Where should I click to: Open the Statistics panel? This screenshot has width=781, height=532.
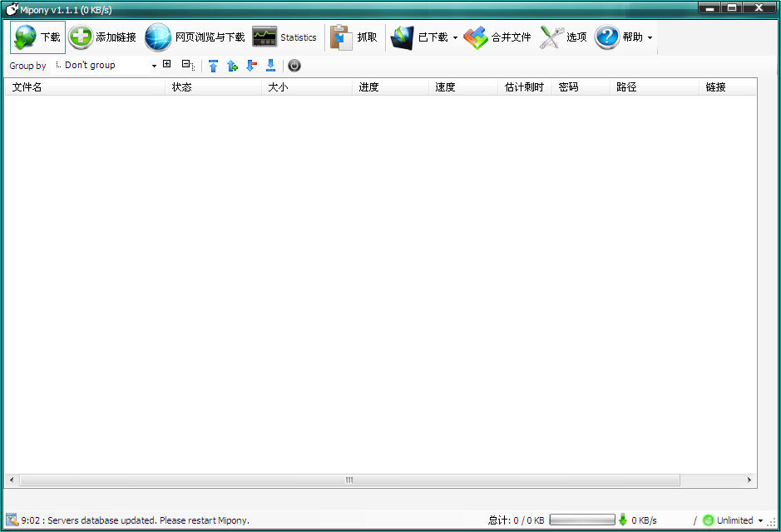(284, 37)
